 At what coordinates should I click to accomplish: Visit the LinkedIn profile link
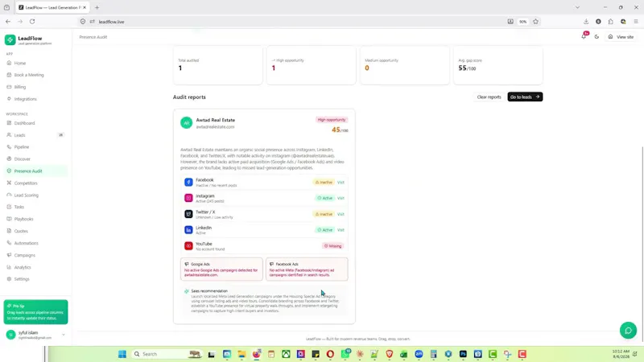click(341, 230)
